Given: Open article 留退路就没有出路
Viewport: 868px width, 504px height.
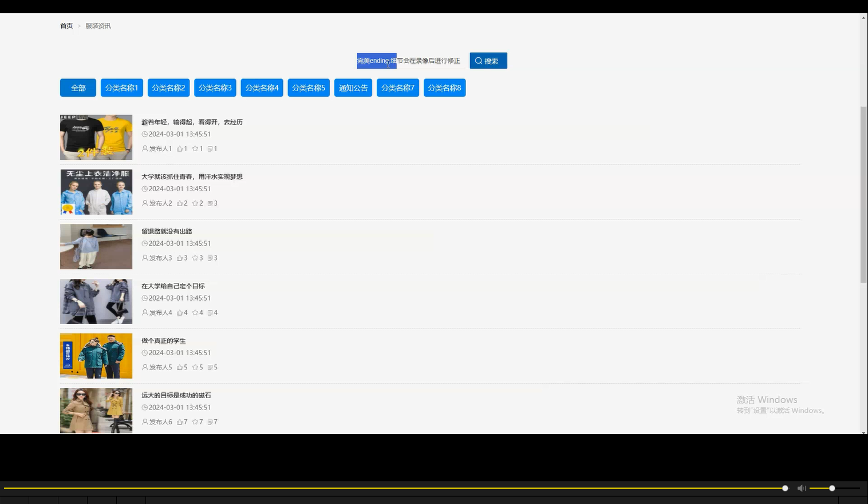Looking at the screenshot, I should point(167,231).
